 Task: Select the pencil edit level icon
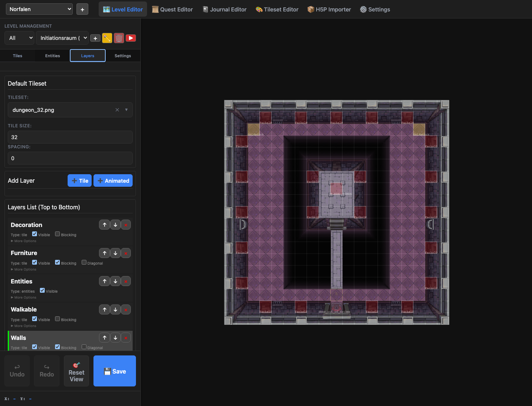click(107, 38)
